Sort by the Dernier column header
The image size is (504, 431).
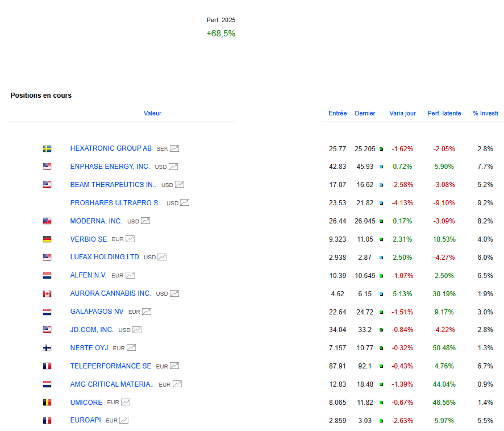(365, 113)
